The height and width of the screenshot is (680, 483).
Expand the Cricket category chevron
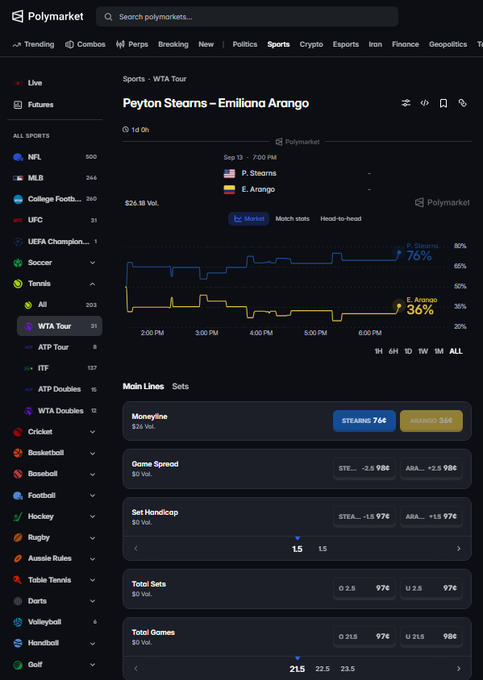coord(92,432)
